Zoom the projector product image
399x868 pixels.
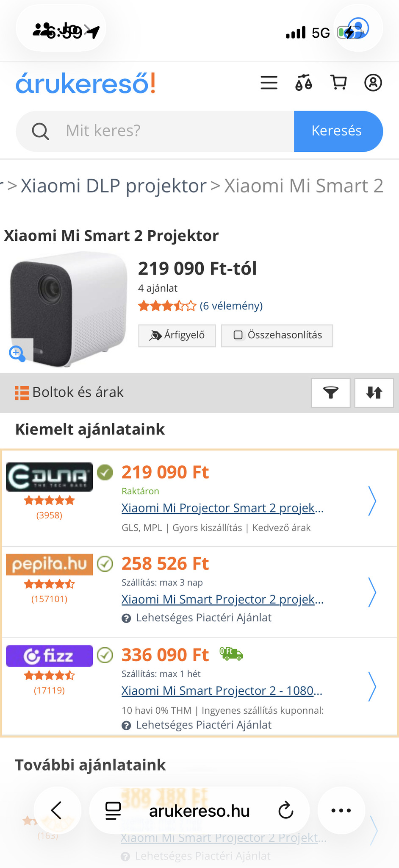click(x=17, y=353)
